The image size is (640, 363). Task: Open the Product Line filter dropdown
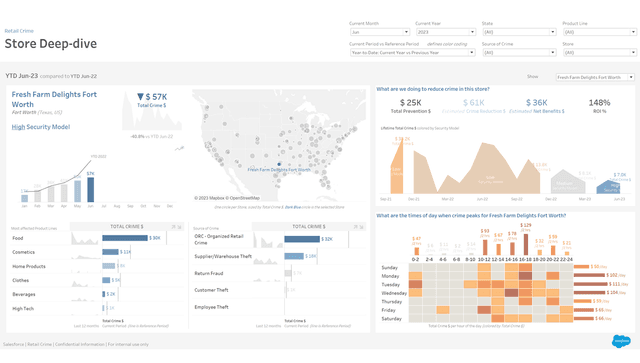coord(600,32)
